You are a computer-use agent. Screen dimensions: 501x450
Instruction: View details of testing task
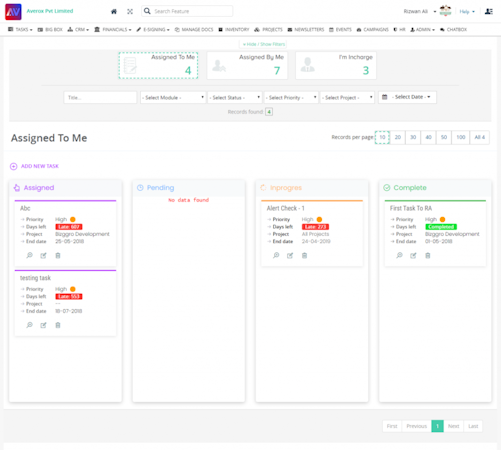29,325
